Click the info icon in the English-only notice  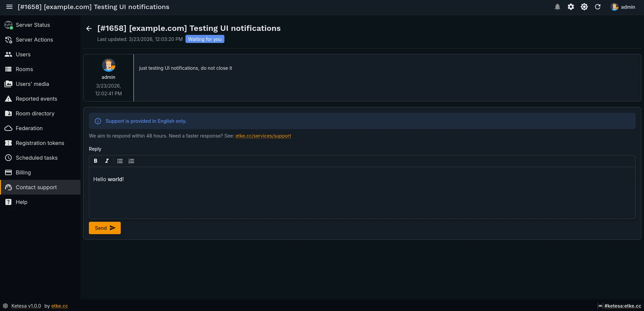(x=98, y=121)
